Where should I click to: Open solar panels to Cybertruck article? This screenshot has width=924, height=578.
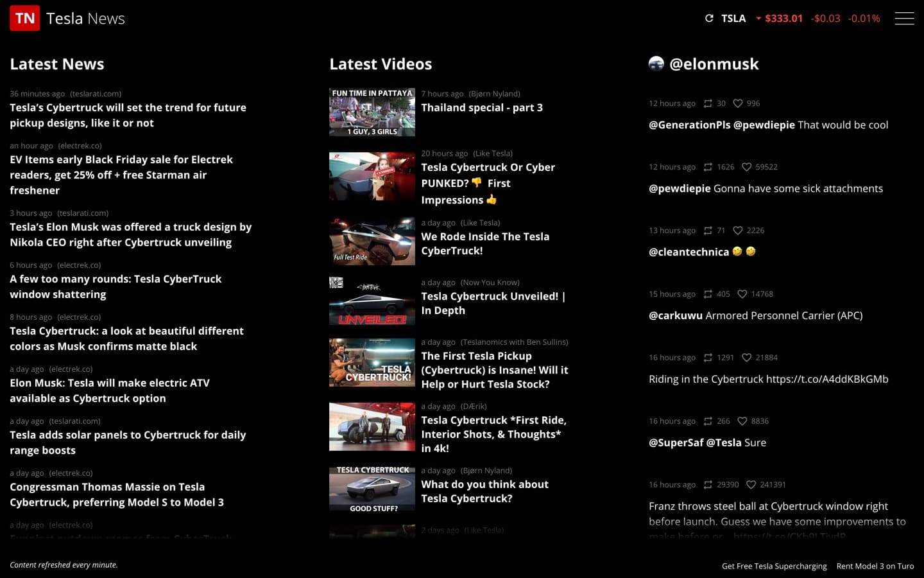click(x=128, y=442)
